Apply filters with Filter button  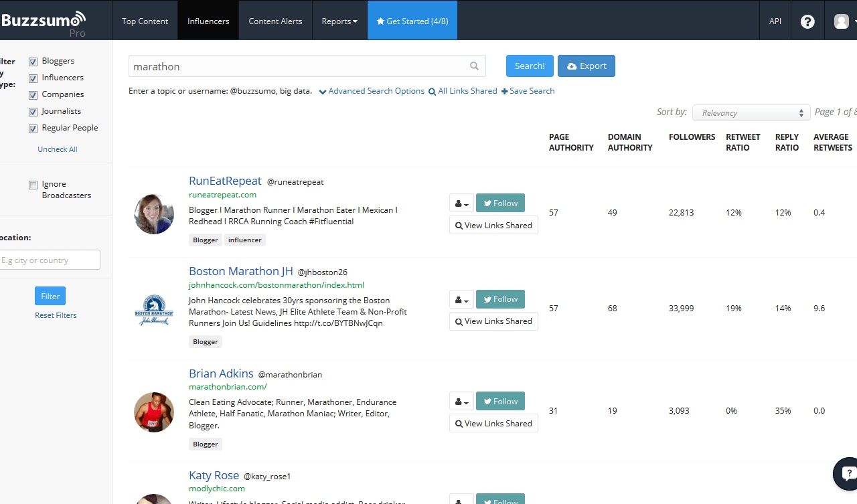click(x=50, y=296)
